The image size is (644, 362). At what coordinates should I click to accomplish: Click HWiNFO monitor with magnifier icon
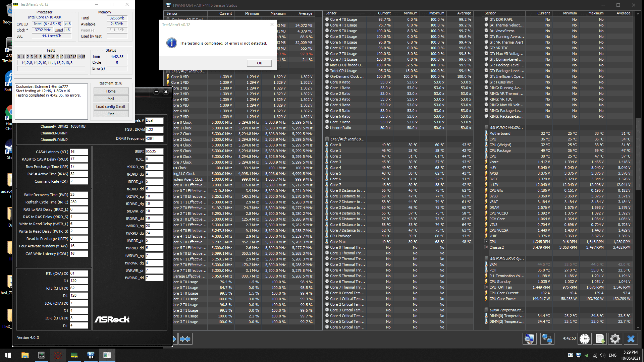(x=529, y=339)
